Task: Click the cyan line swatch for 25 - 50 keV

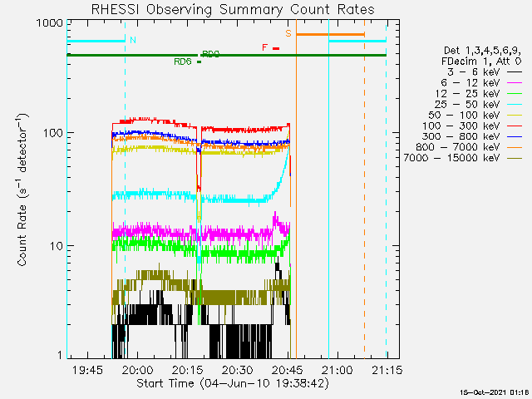Action: point(515,105)
